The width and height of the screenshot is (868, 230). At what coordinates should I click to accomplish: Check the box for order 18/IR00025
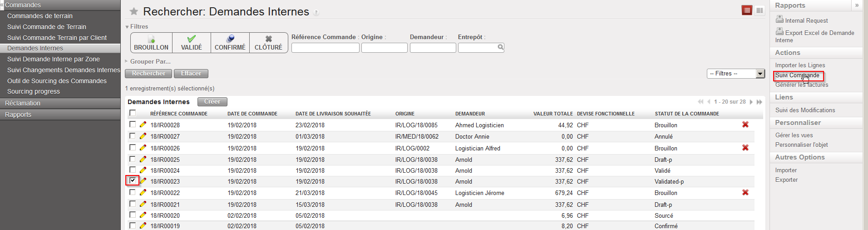point(133,159)
